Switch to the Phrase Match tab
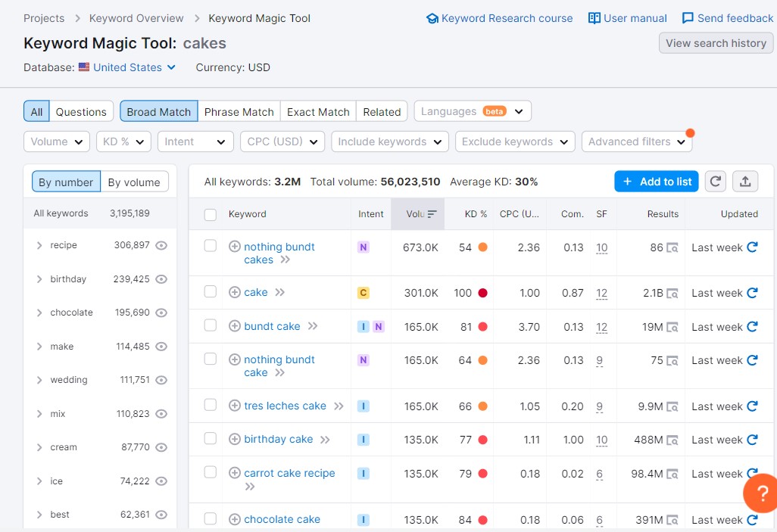 (239, 111)
